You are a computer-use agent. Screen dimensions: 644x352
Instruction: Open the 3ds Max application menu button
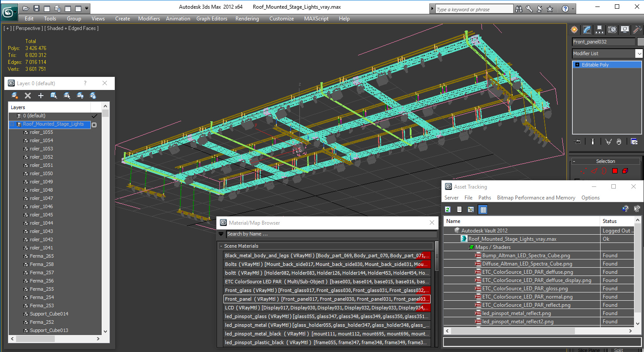(9, 12)
